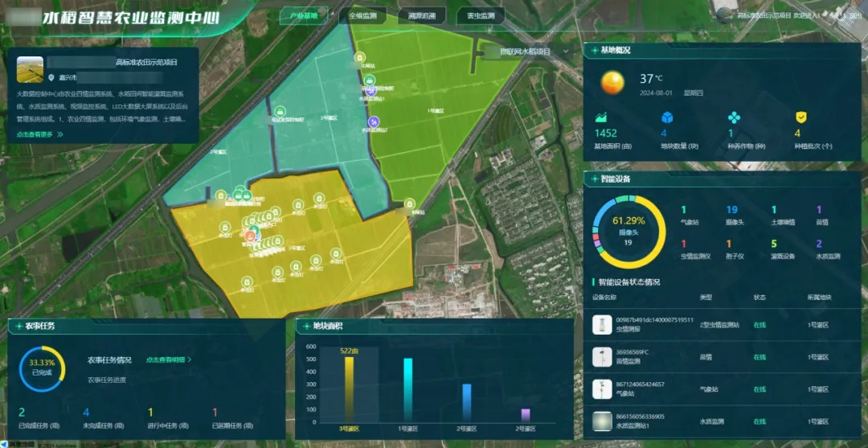Image resolution: width=868 pixels, height=448 pixels.
Task: Switch to the 害虫监测 tab
Action: coord(480,15)
